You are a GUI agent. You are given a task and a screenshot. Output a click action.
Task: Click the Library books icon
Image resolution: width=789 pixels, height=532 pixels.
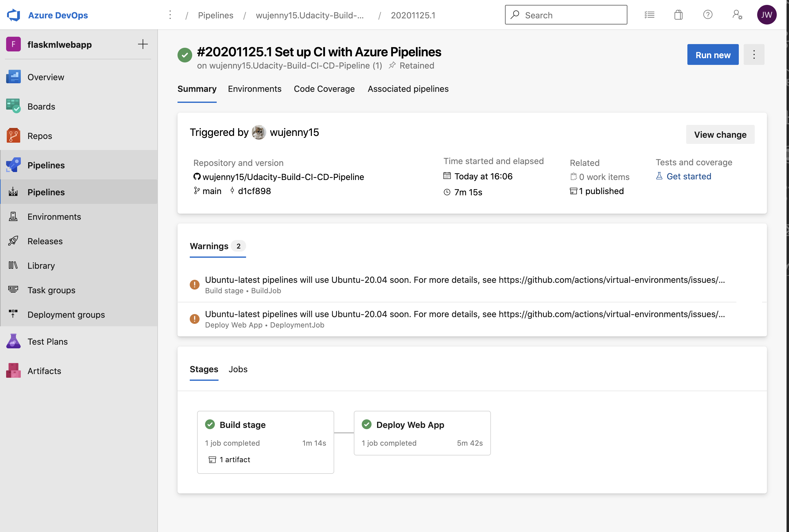pos(13,265)
